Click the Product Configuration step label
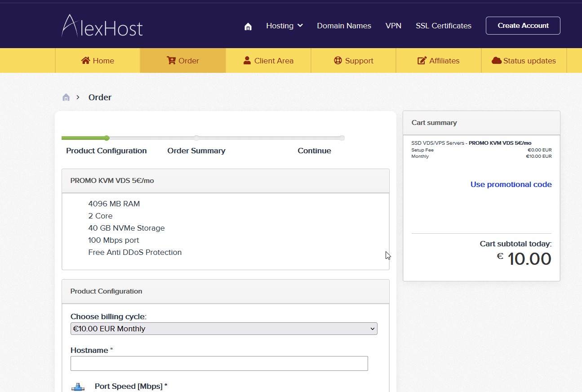This screenshot has width=582, height=392. click(x=107, y=151)
